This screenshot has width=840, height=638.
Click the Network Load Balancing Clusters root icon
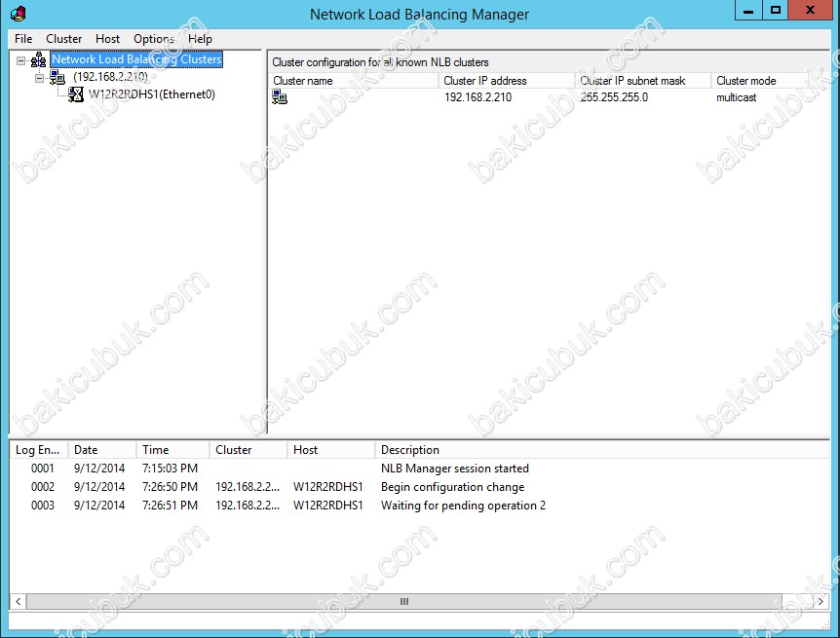39,59
